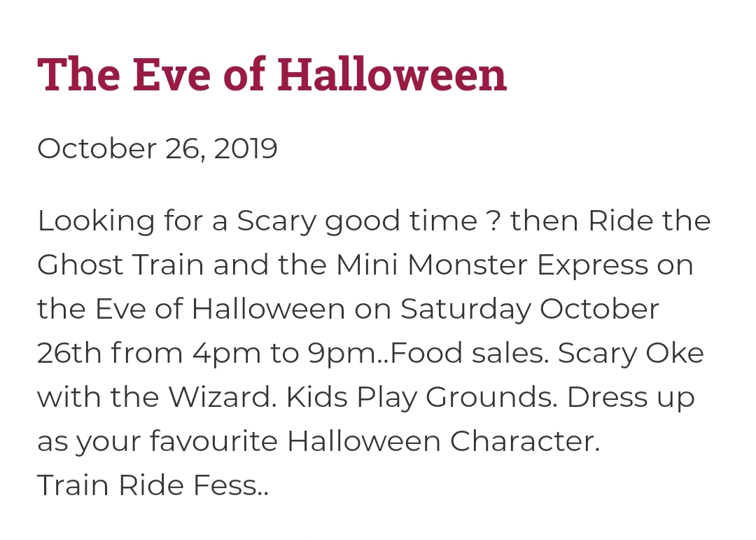The width and height of the screenshot is (756, 540).
Task: Click the word Looking in the paragraph
Action: [86, 221]
